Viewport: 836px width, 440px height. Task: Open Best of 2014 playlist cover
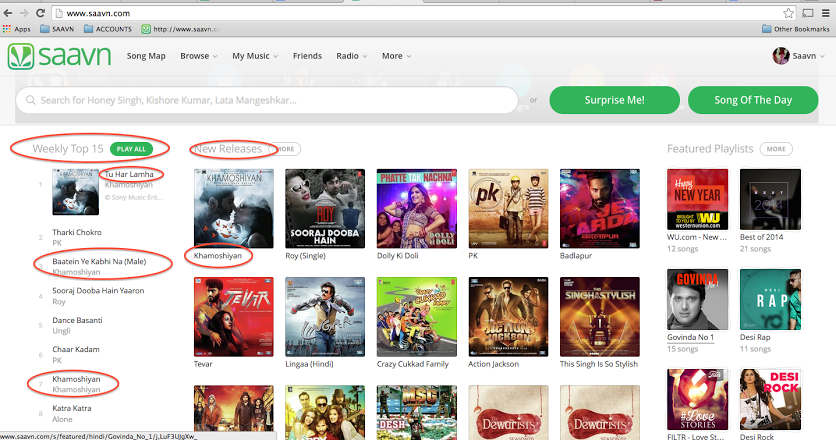pyautogui.click(x=770, y=199)
